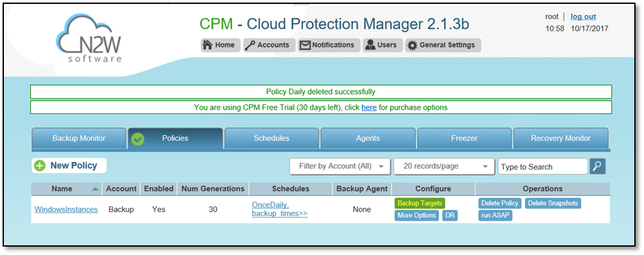
Task: Open the Accounts menu button
Action: 269,45
